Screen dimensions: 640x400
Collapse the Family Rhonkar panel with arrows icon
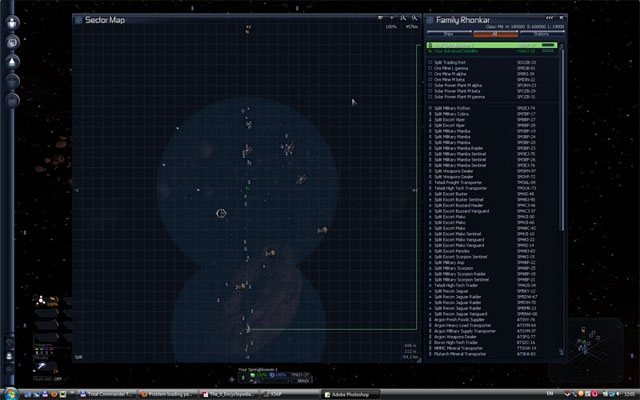coord(550,18)
